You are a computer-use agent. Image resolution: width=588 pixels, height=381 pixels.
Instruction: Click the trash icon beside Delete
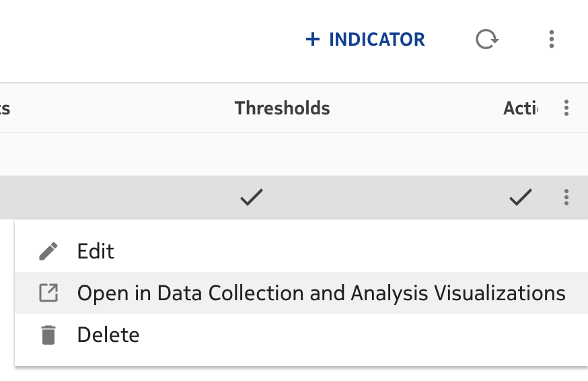click(x=48, y=335)
